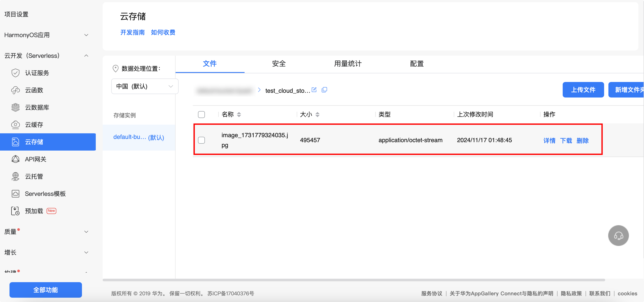The height and width of the screenshot is (302, 644).
Task: Sort files by 大小 arrows
Action: pos(317,114)
